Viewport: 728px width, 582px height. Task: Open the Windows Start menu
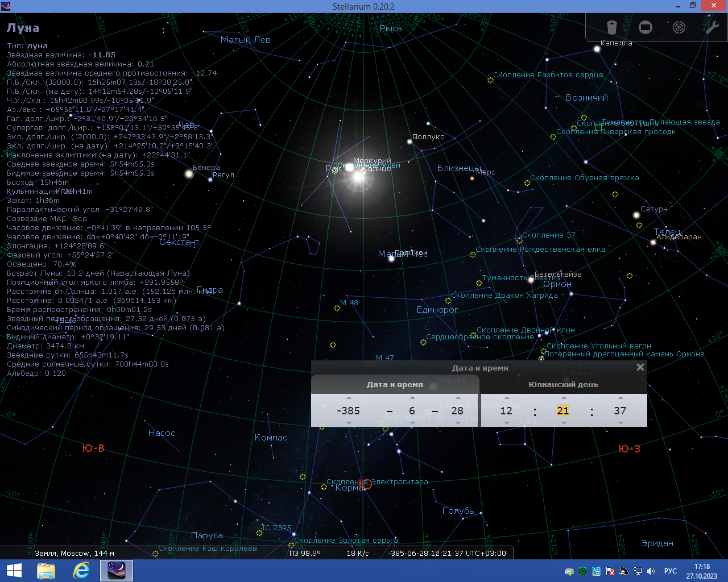(x=14, y=571)
